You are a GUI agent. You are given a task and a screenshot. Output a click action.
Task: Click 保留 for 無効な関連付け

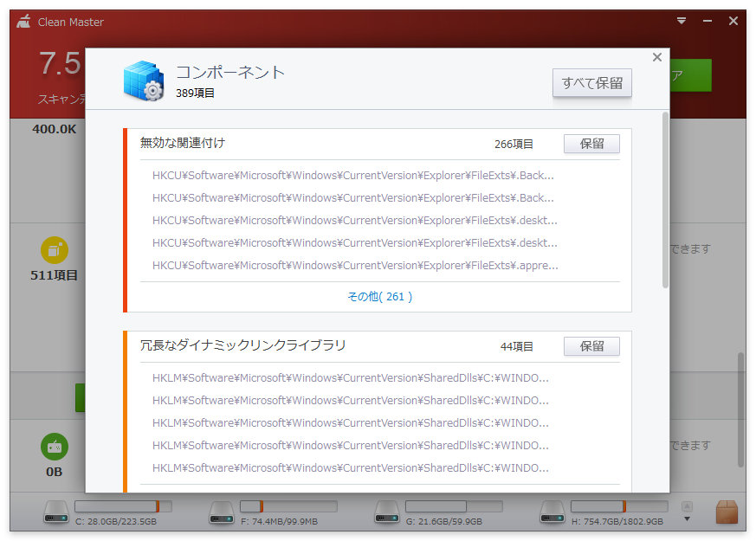click(591, 144)
